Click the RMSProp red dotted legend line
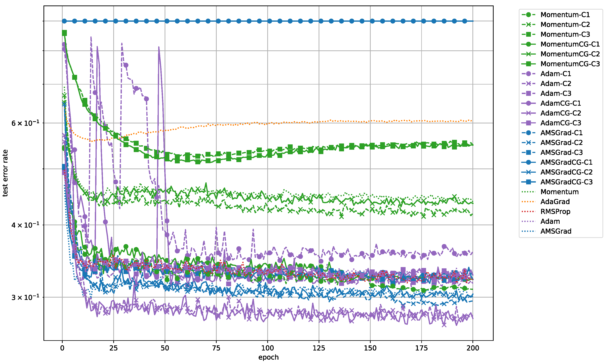 click(x=529, y=211)
